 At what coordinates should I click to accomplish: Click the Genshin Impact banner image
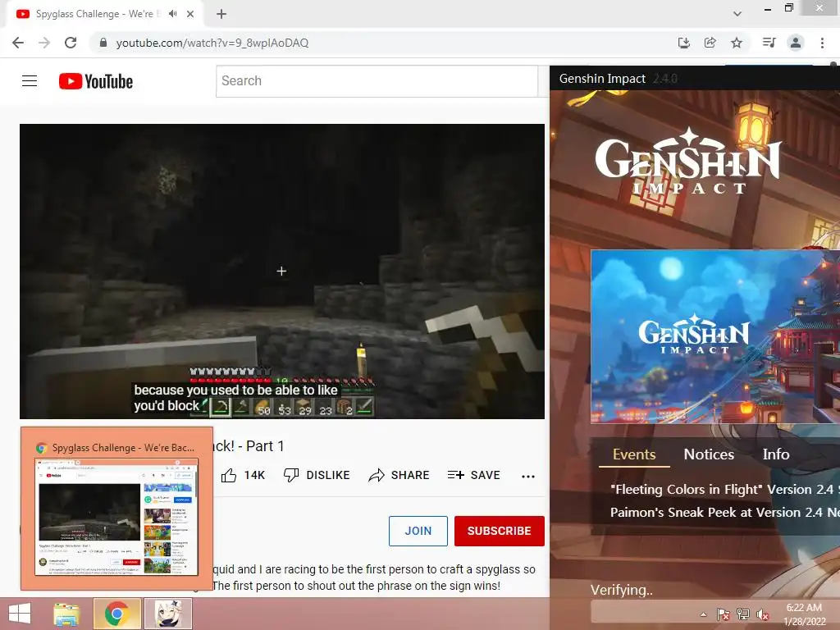[715, 337]
